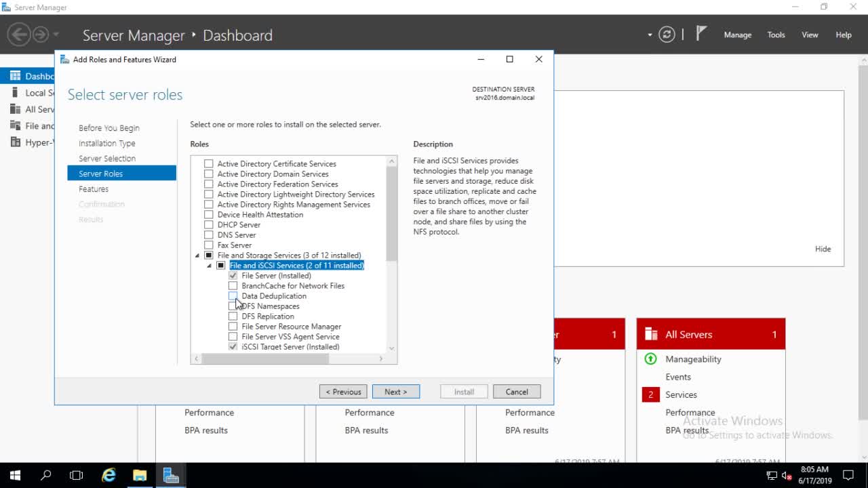Open the Windows Start menu
The width and height of the screenshot is (868, 488).
click(15, 475)
